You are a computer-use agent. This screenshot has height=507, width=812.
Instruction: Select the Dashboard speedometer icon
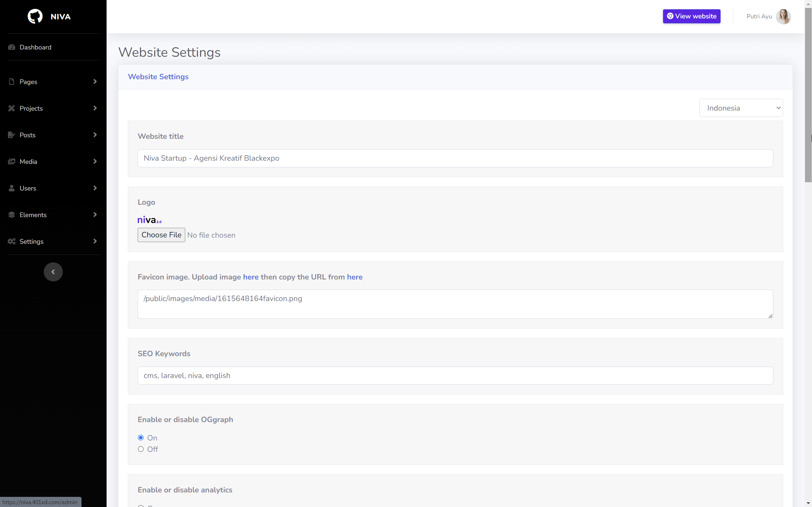click(x=11, y=47)
